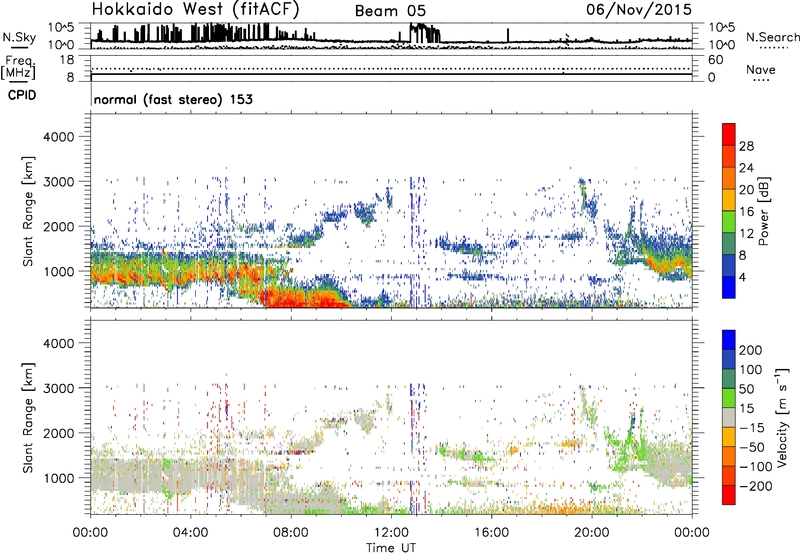Click '2000' on the velocity panel range axis
Image resolution: width=800 pixels, height=554 pixels.
coord(58,433)
